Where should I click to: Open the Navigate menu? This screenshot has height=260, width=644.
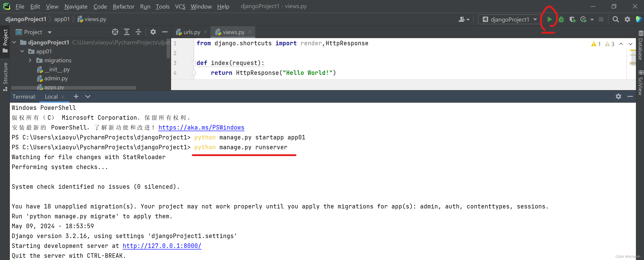tap(76, 6)
